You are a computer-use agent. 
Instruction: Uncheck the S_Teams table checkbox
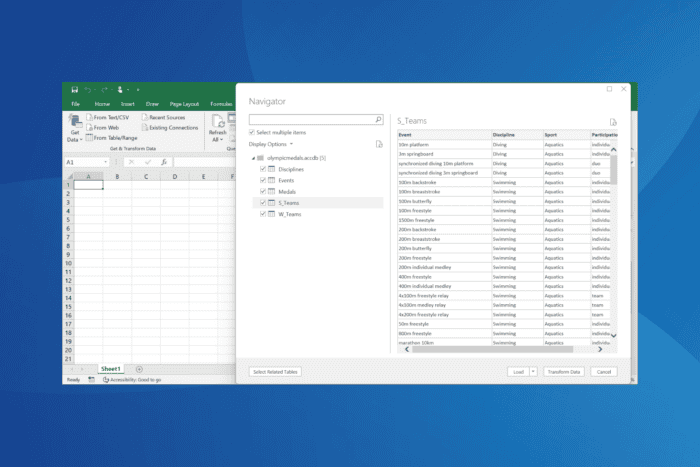pos(263,203)
